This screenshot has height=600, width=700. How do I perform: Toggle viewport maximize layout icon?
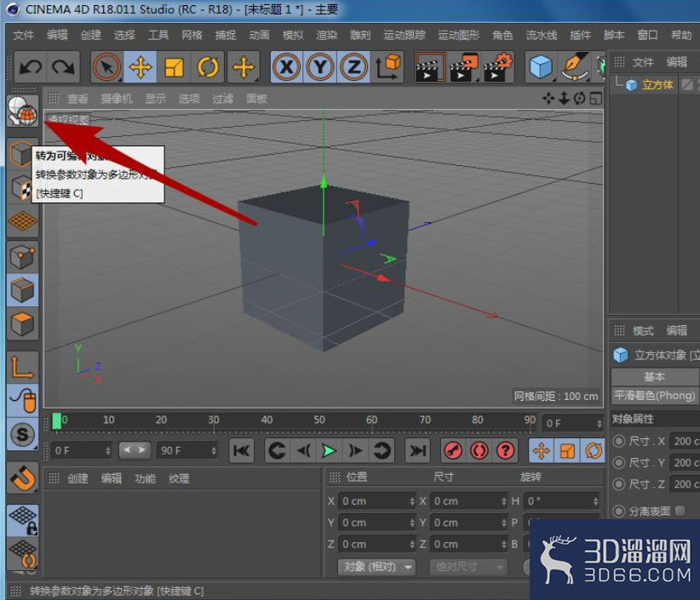coord(595,98)
